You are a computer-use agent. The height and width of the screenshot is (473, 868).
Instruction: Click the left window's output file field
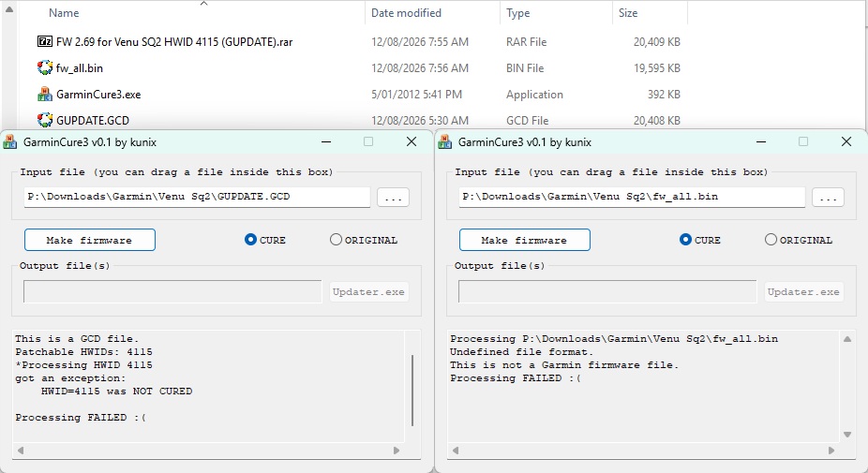tap(172, 291)
